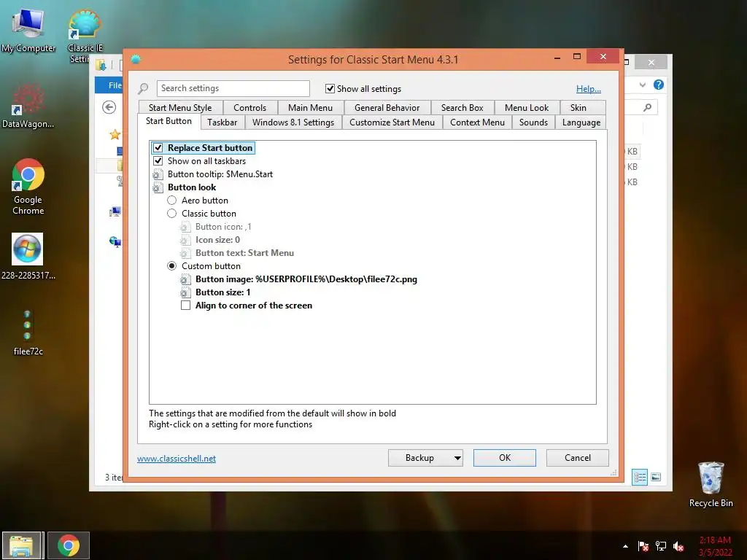Click Favorites star in Explorer sidebar
This screenshot has width=747, height=560.
(x=115, y=135)
